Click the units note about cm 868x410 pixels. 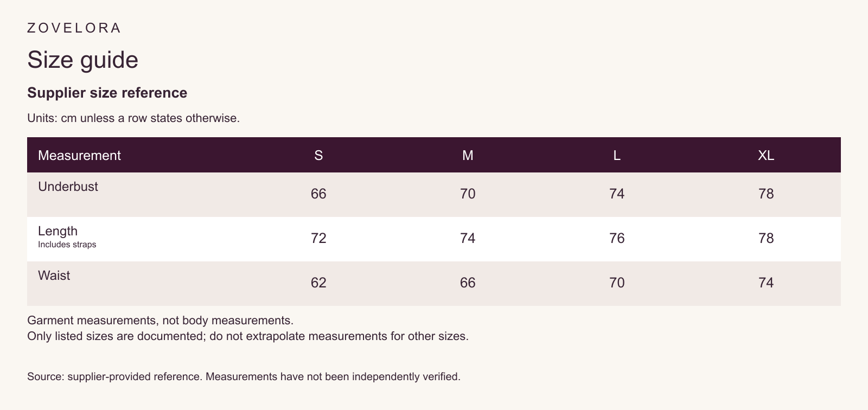tap(133, 118)
